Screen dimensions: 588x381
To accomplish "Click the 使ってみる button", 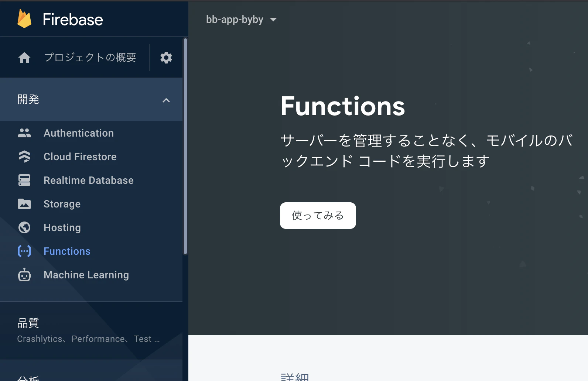I will coord(318,216).
